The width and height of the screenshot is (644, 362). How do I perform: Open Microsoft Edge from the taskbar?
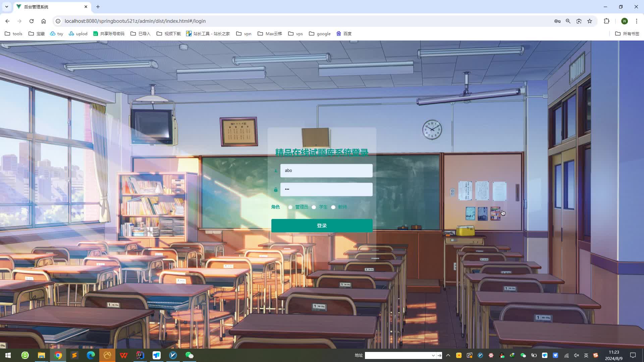91,355
